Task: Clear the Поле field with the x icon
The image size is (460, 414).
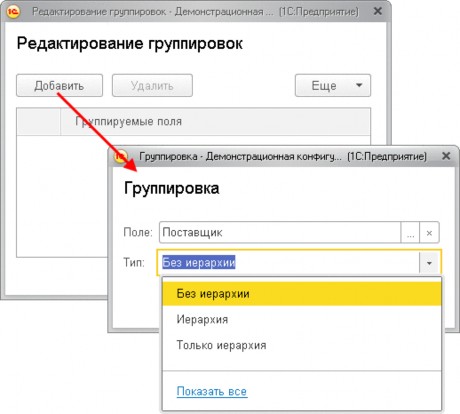Action: coord(429,232)
